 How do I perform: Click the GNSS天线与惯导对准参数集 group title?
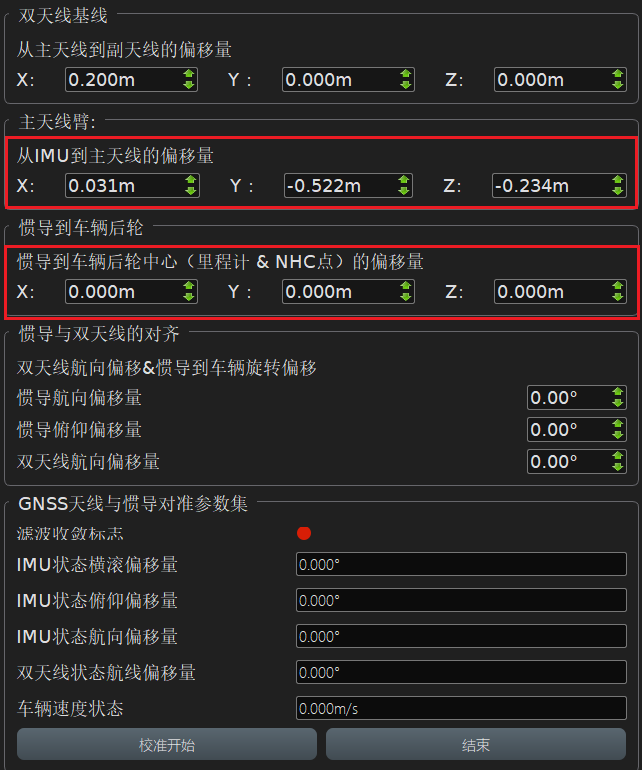click(x=133, y=504)
